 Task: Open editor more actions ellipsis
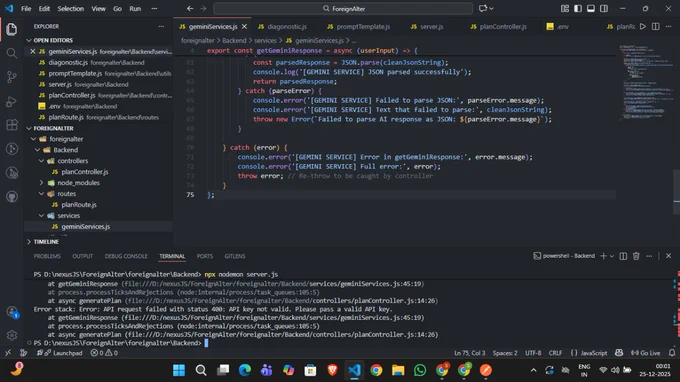(x=668, y=26)
